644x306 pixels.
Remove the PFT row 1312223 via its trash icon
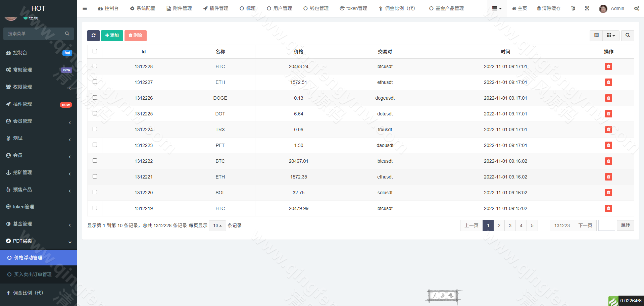tap(608, 145)
